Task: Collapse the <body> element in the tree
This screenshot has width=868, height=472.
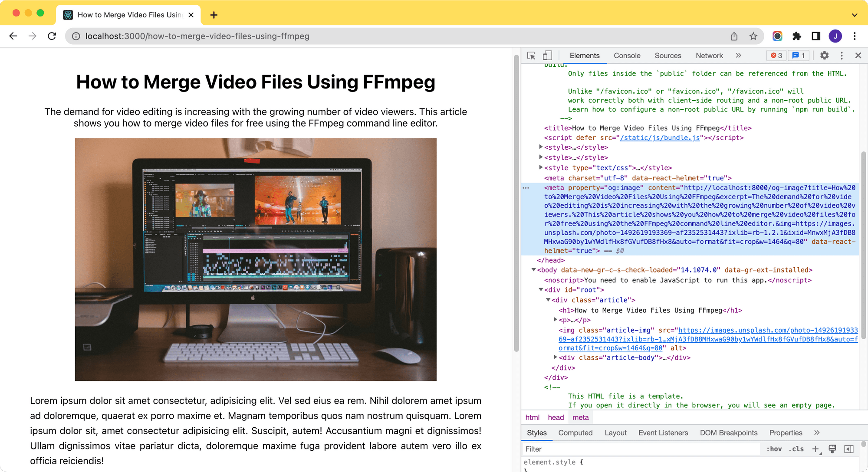Action: tap(533, 269)
